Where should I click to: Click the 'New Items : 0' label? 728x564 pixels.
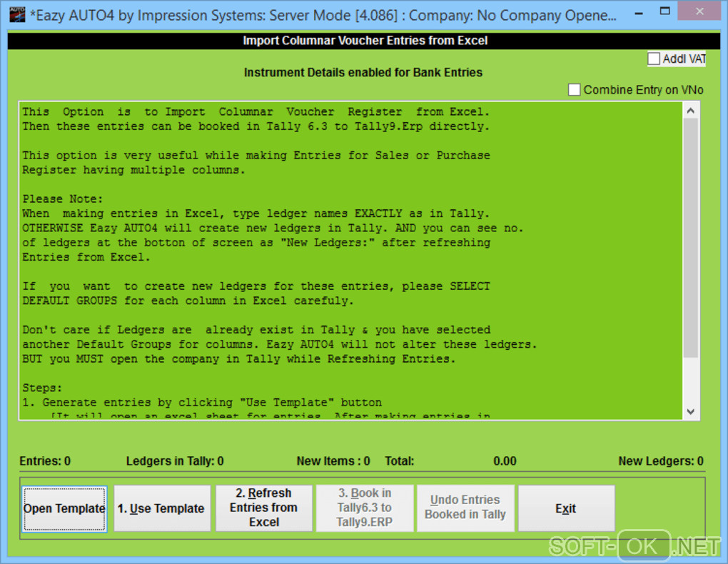point(333,461)
